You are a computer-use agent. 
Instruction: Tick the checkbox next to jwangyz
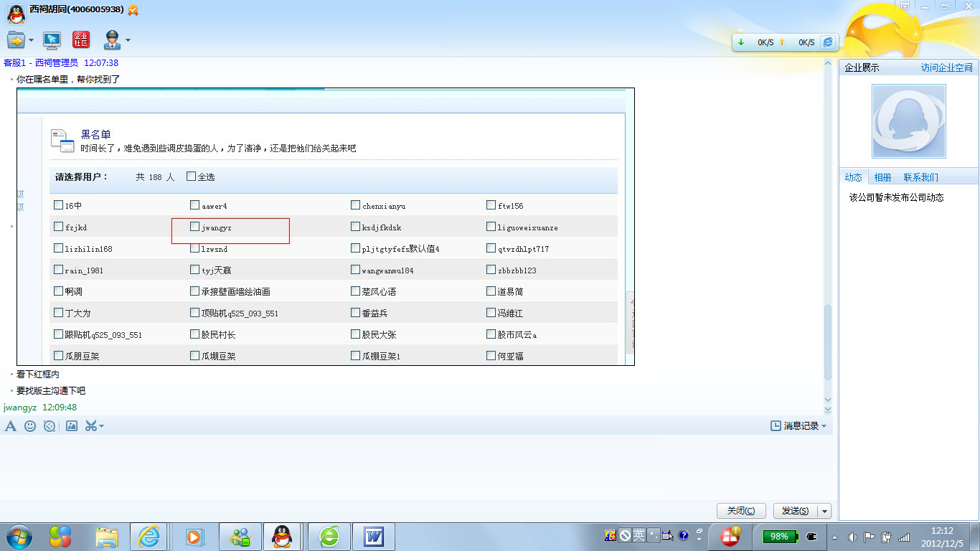pyautogui.click(x=195, y=226)
